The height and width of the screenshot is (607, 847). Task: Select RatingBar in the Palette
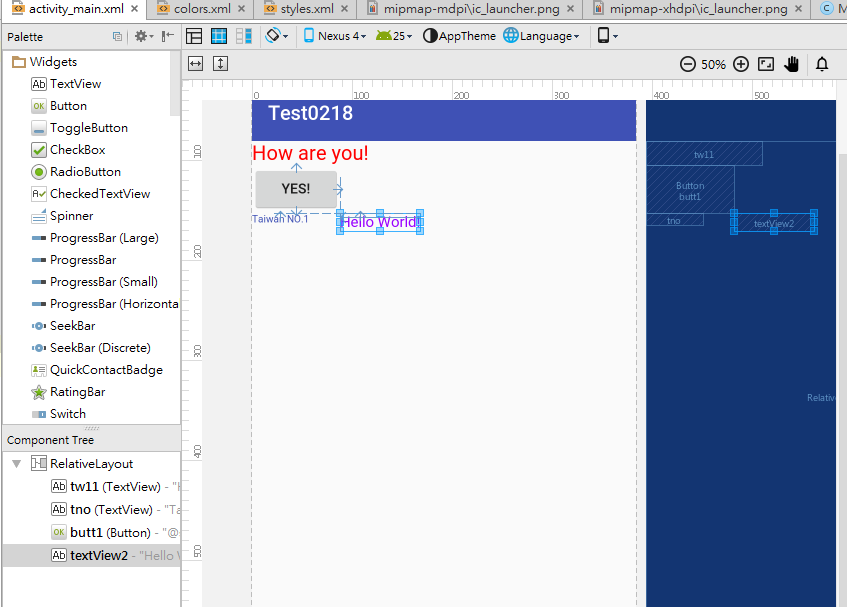click(77, 392)
